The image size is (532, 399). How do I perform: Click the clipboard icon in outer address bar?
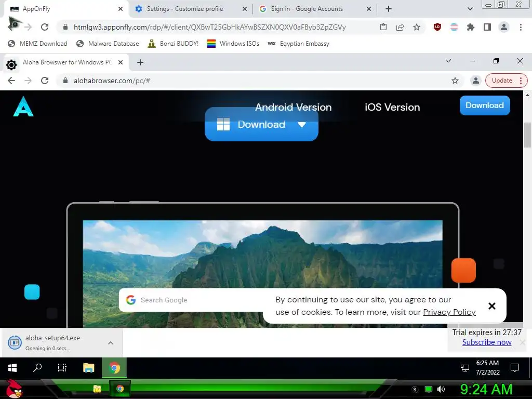coord(383,27)
